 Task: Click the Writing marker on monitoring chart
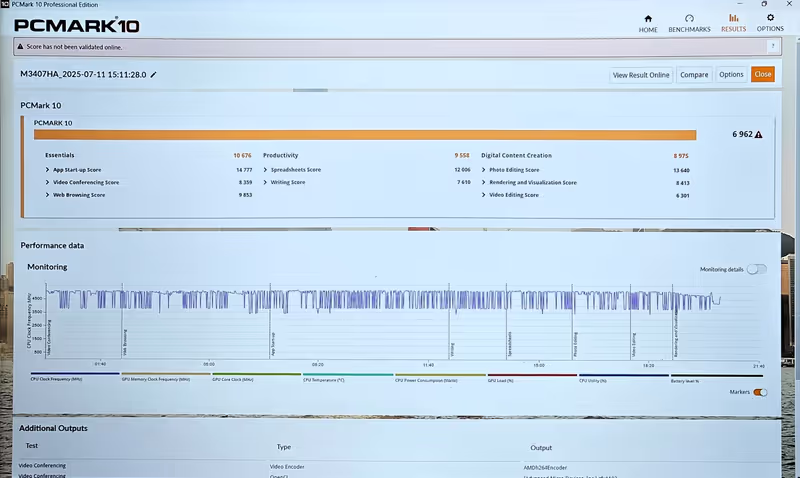(451, 350)
